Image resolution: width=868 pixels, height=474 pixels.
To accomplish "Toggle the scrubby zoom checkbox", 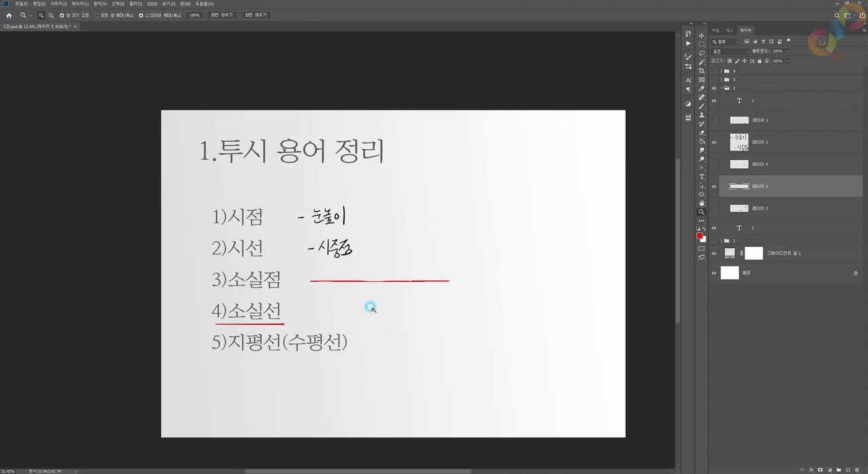I will 141,15.
